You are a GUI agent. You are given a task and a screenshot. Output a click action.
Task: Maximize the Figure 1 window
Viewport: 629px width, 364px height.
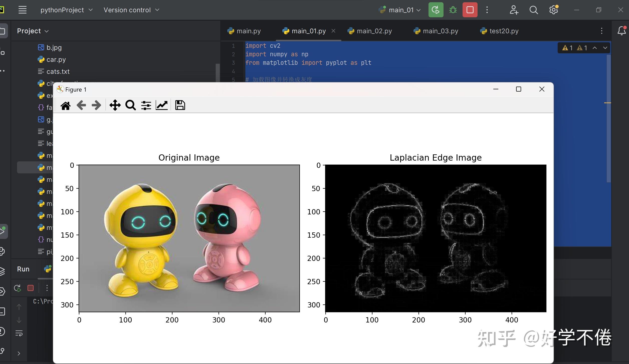[519, 89]
